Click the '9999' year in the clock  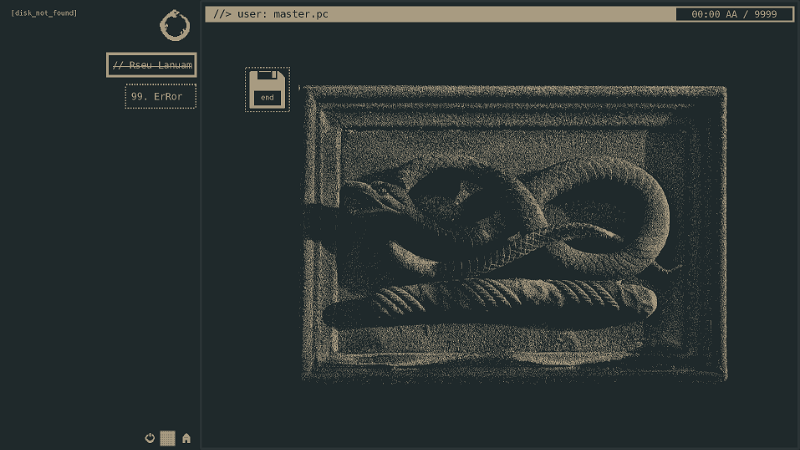coord(765,15)
